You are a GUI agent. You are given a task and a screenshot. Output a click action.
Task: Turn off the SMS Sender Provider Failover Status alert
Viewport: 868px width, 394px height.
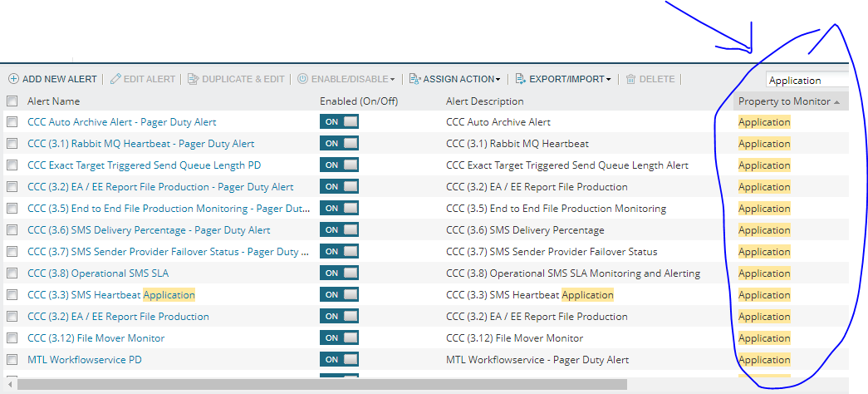[339, 252]
